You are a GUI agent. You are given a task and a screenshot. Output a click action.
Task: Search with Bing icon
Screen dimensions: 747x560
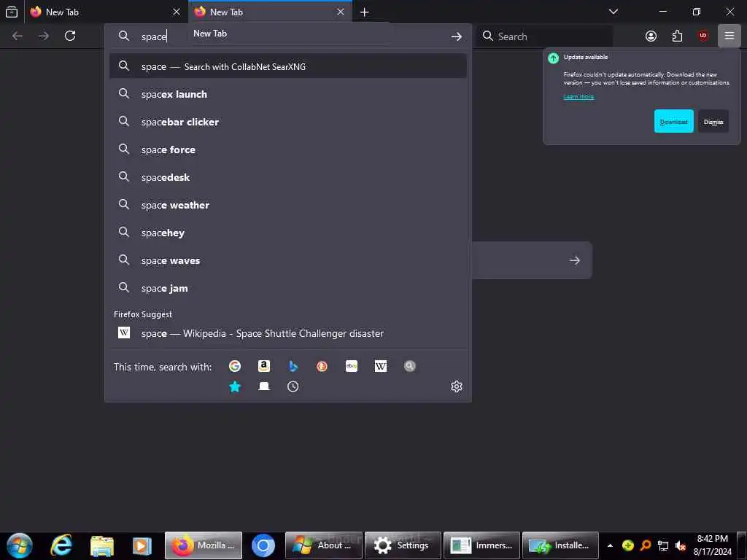tap(293, 366)
